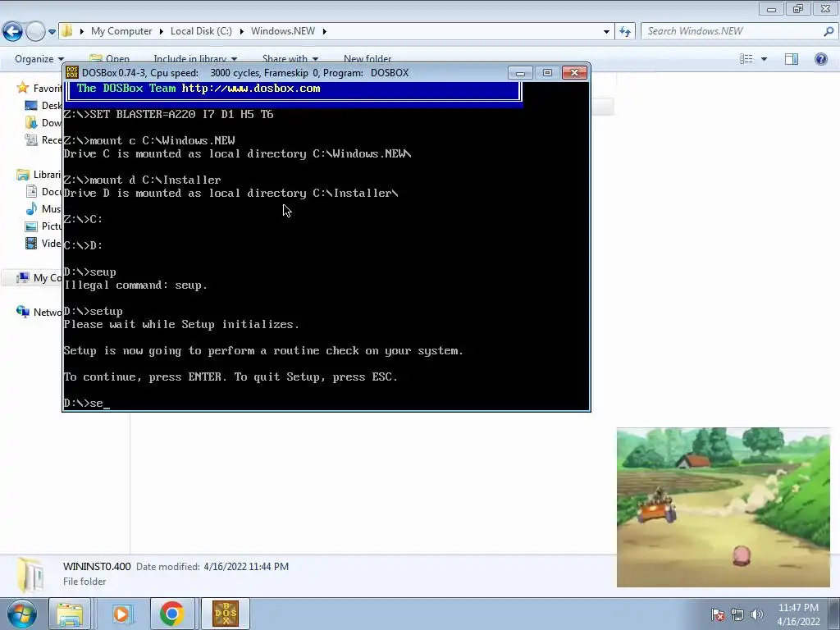The image size is (840, 630).
Task: Click the Refresh button beside address bar
Action: 624,32
